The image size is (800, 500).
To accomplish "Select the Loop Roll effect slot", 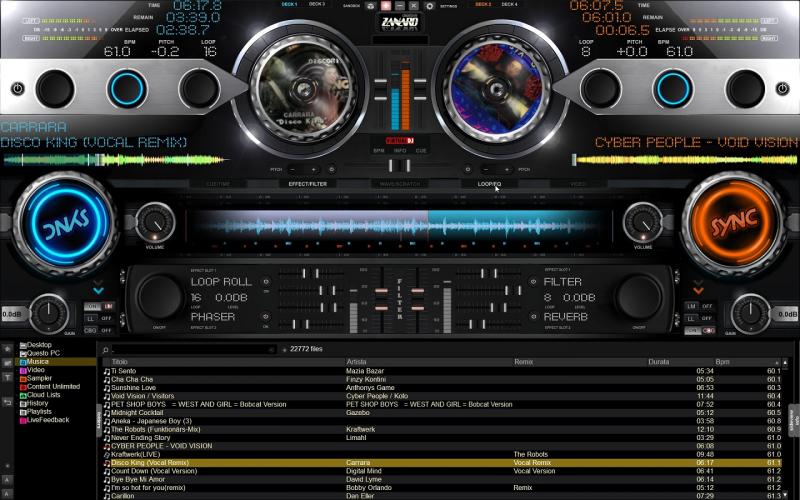I will (x=221, y=282).
